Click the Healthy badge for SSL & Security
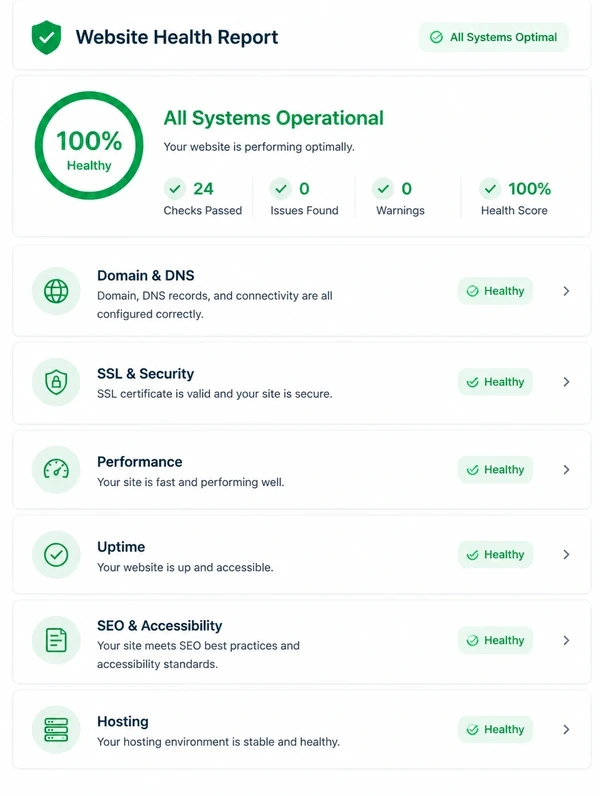Screen dimensions: 600x796 click(495, 382)
